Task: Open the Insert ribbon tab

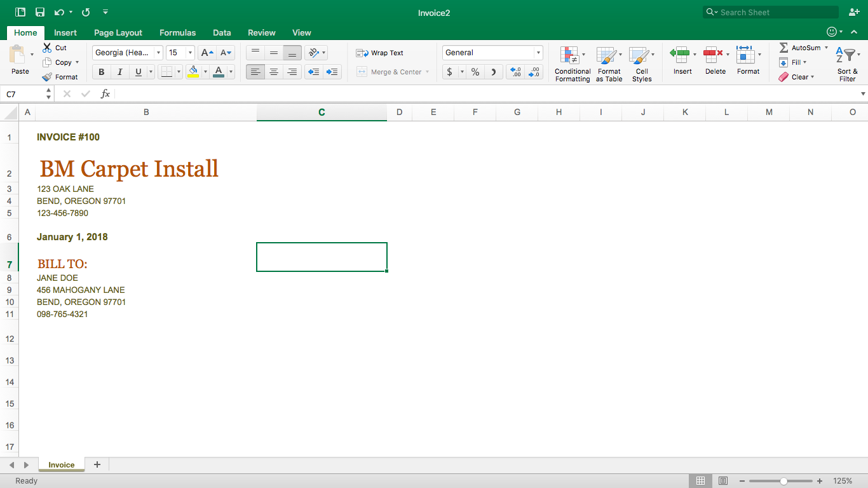Action: 65,32
